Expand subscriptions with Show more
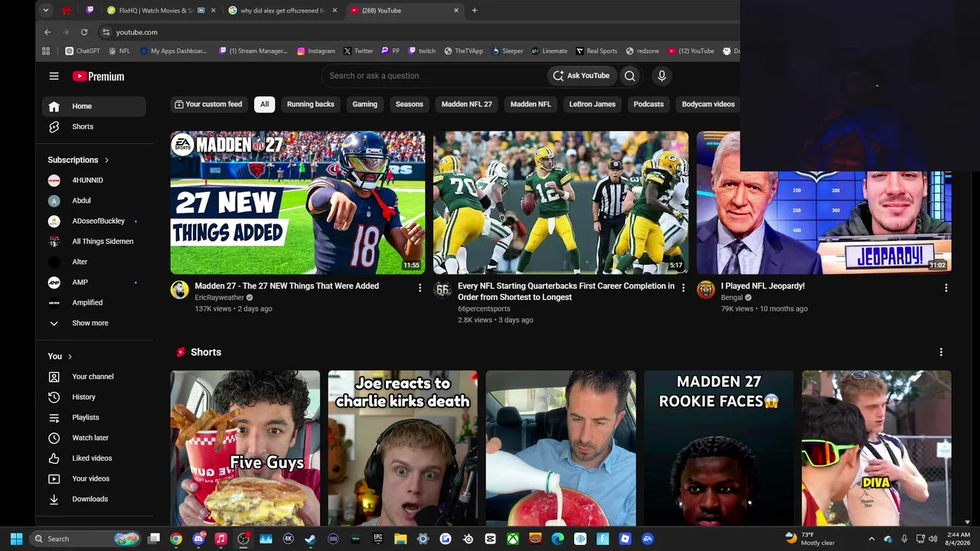 coord(93,323)
